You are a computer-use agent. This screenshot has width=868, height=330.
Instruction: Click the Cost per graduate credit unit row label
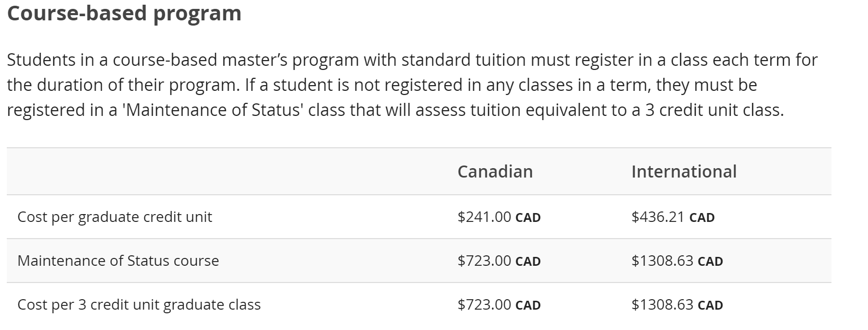pyautogui.click(x=115, y=217)
